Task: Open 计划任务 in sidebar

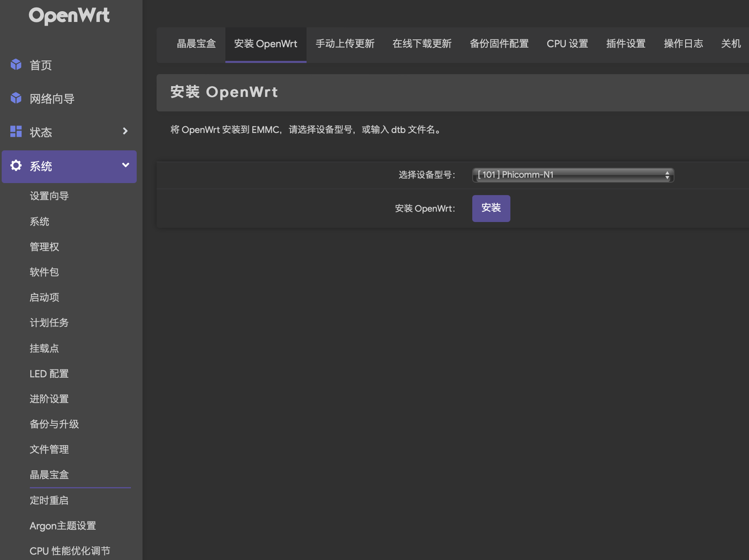Action: pos(49,323)
